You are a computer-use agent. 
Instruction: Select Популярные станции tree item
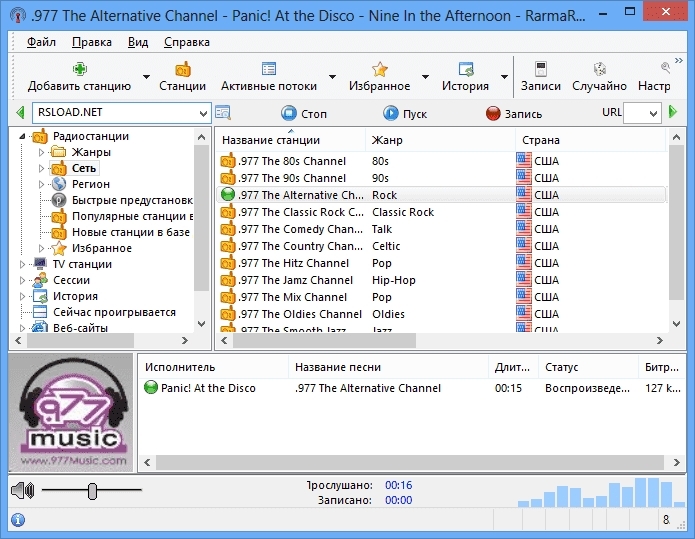(132, 216)
